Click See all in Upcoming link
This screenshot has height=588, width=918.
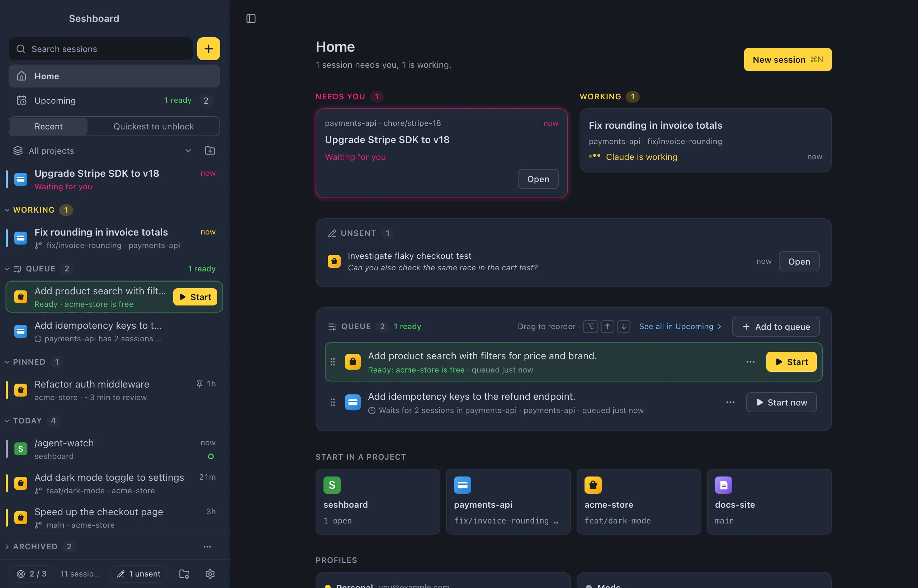(x=680, y=327)
